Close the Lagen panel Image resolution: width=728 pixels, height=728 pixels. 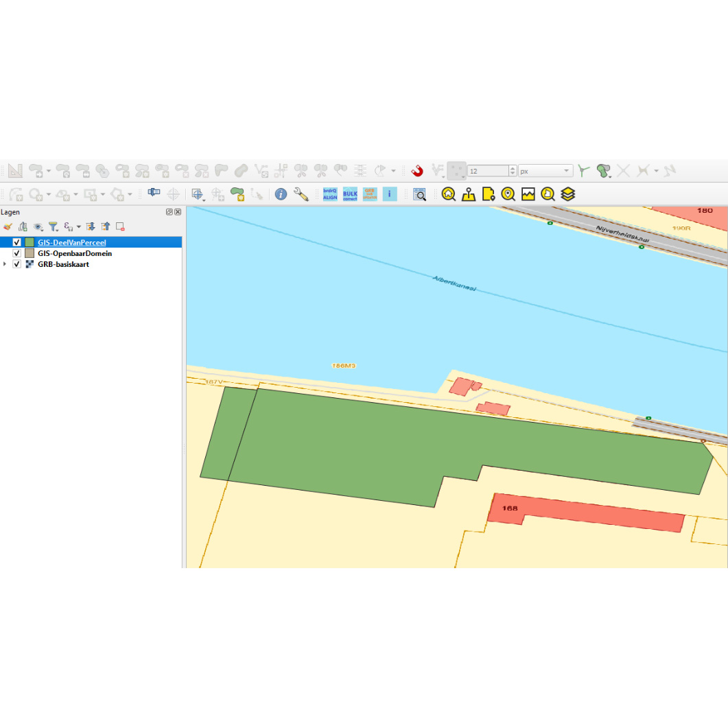click(x=178, y=212)
